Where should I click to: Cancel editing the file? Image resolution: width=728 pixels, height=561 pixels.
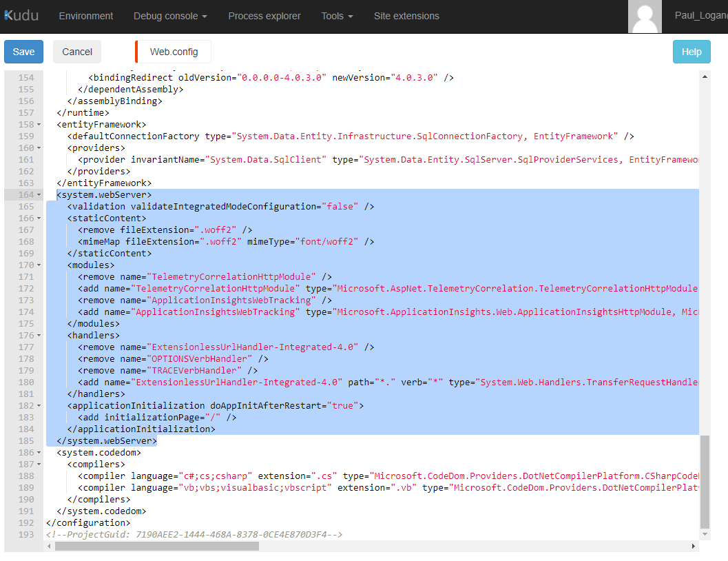point(77,52)
